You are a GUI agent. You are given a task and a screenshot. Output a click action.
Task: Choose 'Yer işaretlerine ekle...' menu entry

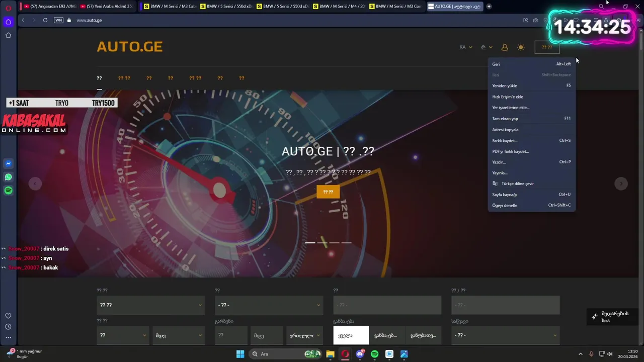[x=531, y=108]
